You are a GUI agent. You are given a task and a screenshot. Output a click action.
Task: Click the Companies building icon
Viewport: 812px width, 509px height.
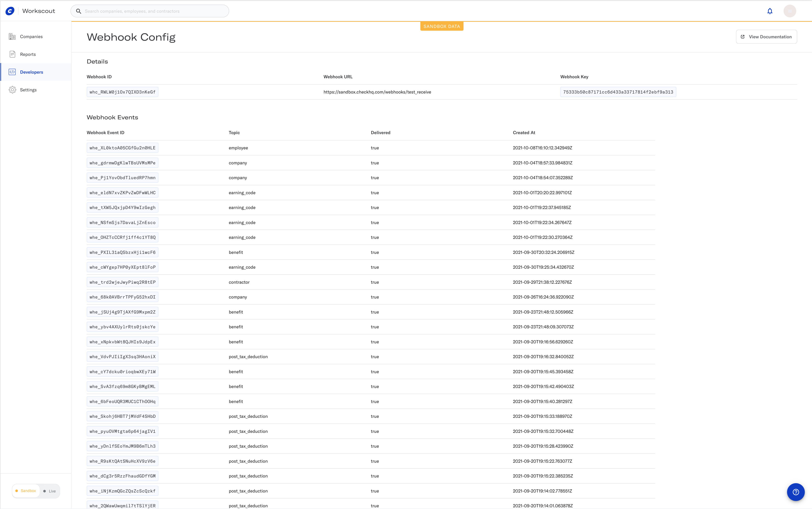click(x=12, y=36)
